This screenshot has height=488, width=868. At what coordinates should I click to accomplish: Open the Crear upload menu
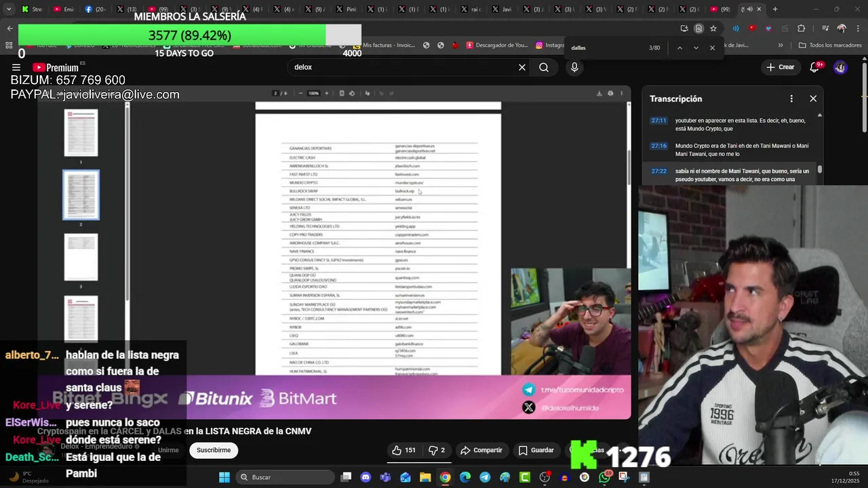pyautogui.click(x=781, y=67)
